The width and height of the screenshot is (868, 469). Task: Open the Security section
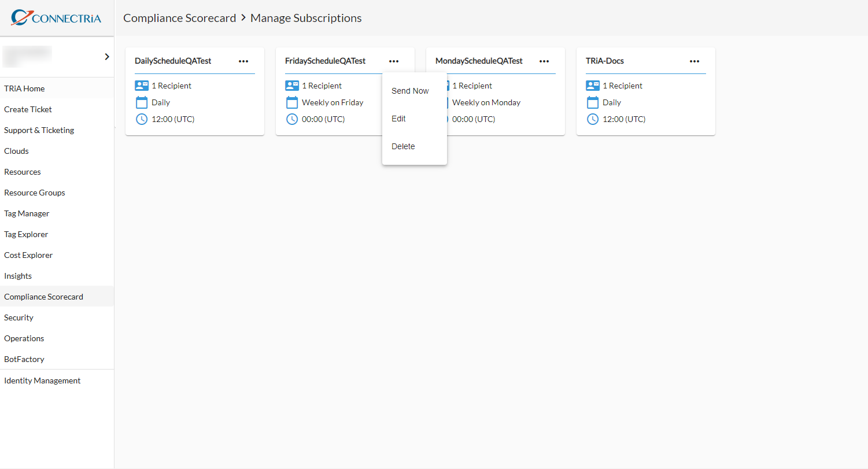pyautogui.click(x=57, y=317)
